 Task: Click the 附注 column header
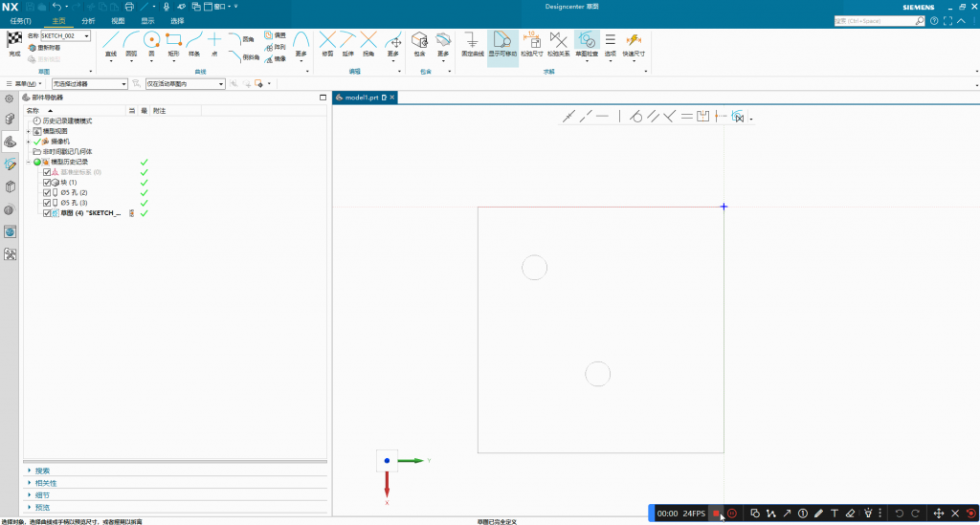(x=175, y=111)
